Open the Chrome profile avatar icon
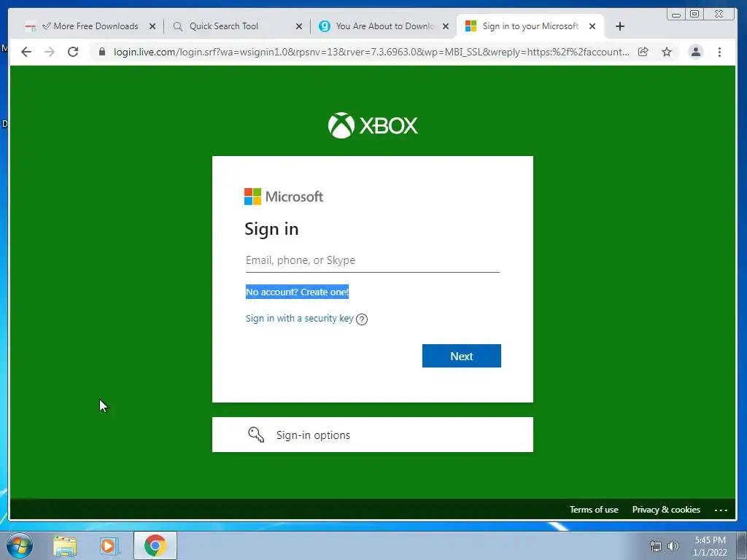The width and height of the screenshot is (747, 560). (x=695, y=52)
